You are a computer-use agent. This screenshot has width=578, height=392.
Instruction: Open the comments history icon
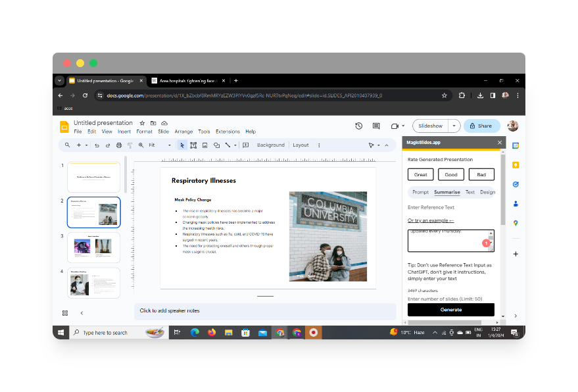(x=376, y=126)
